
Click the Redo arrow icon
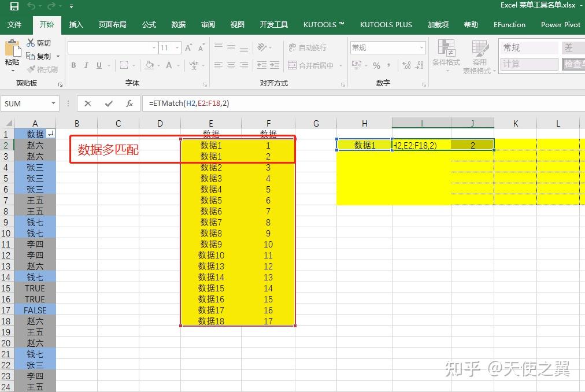(51, 6)
